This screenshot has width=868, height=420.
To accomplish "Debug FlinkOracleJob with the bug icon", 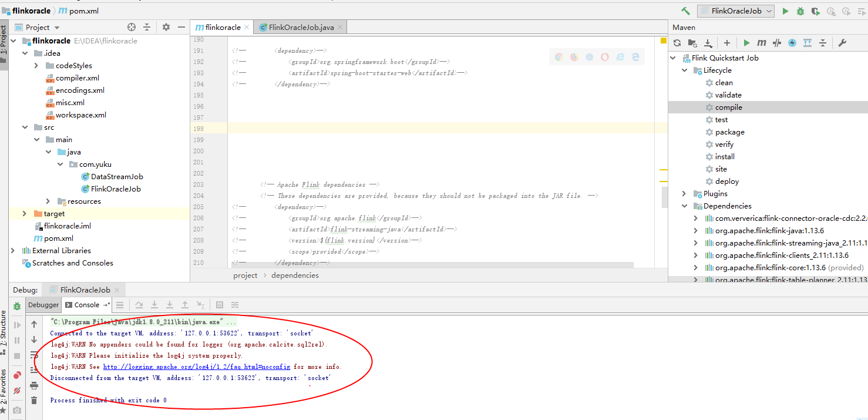I will [x=800, y=11].
